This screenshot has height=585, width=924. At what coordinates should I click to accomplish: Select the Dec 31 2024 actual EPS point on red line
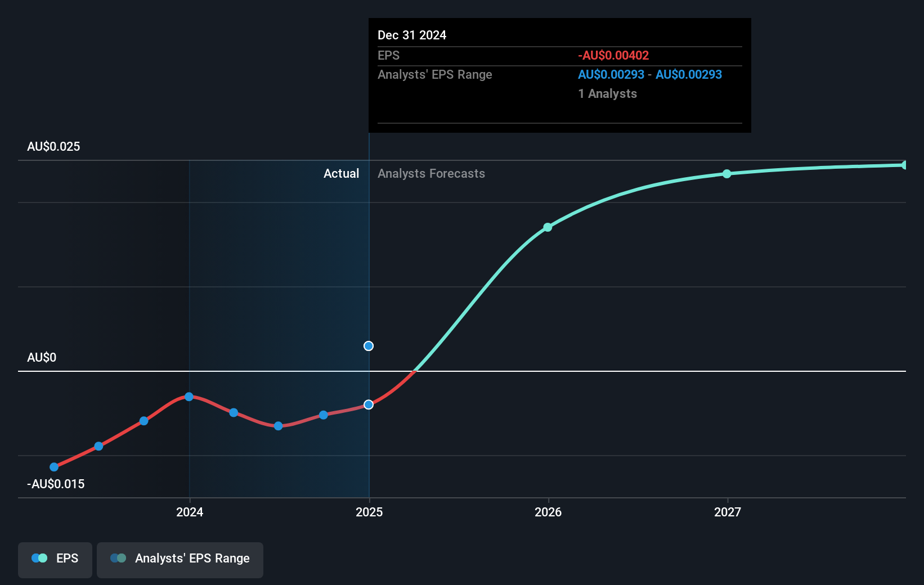point(369,404)
